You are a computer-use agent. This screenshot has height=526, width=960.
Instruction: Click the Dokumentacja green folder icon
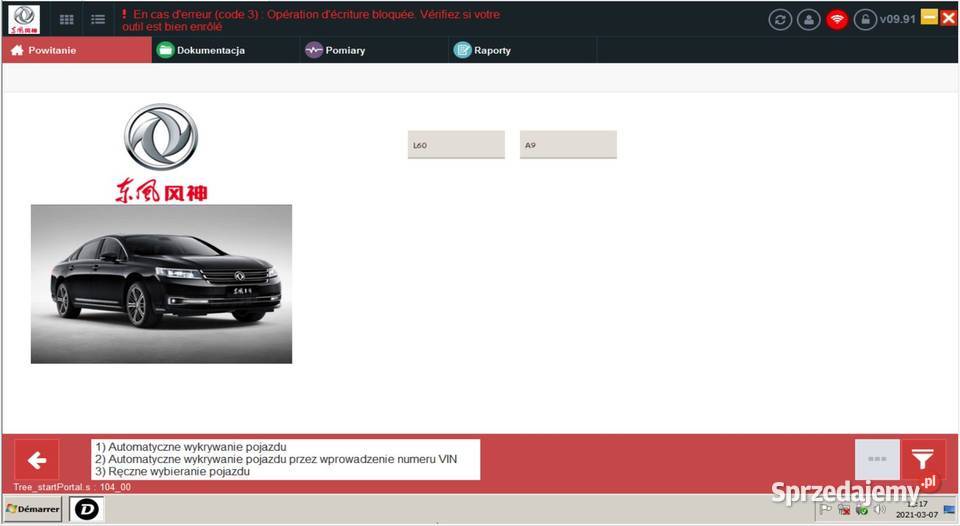coord(165,50)
